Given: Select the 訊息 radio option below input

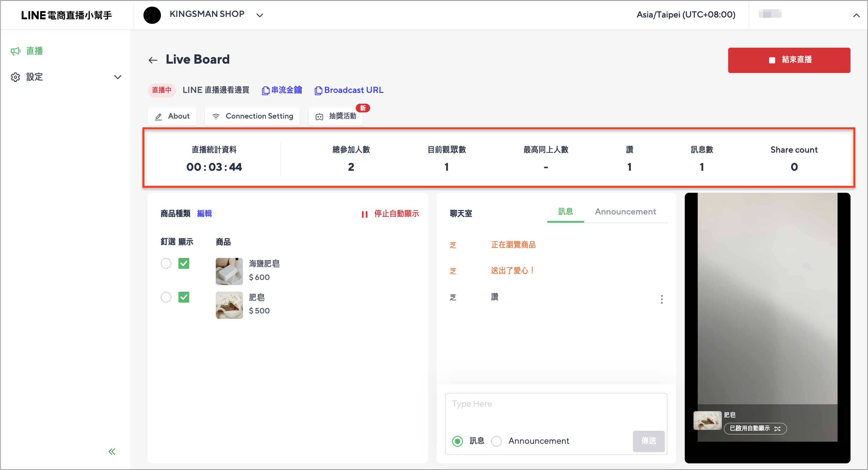Looking at the screenshot, I should 457,441.
